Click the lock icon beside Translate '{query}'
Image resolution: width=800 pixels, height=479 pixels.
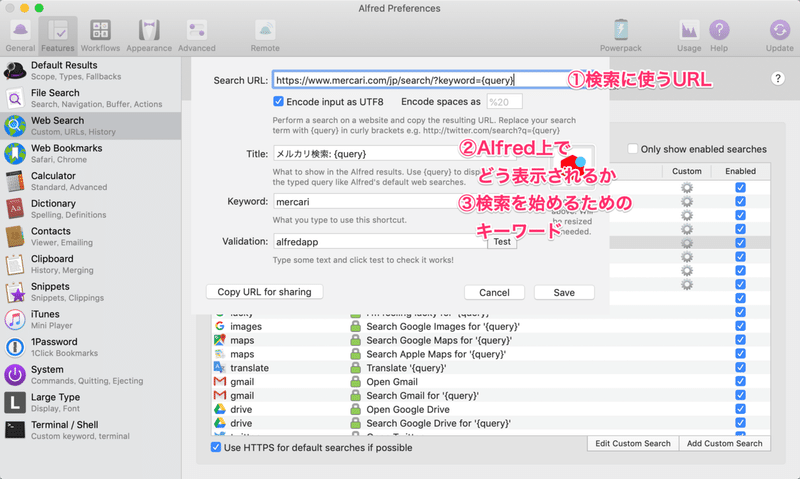coord(355,368)
